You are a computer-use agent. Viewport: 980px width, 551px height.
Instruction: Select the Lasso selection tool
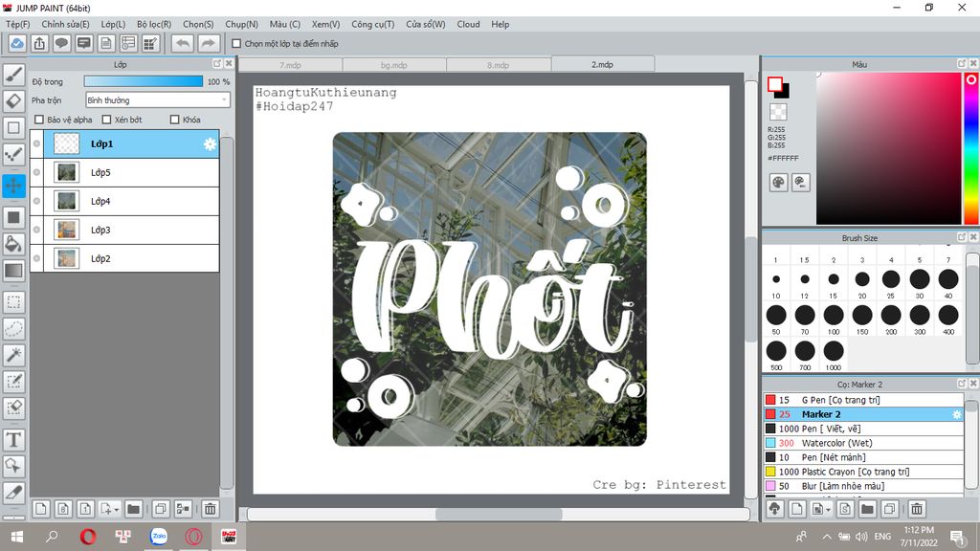coord(13,329)
